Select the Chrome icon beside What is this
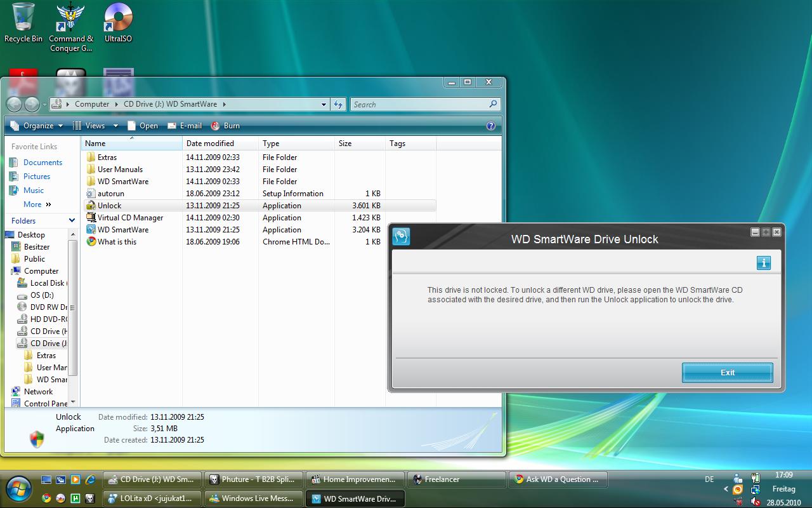This screenshot has height=508, width=812. click(x=91, y=242)
